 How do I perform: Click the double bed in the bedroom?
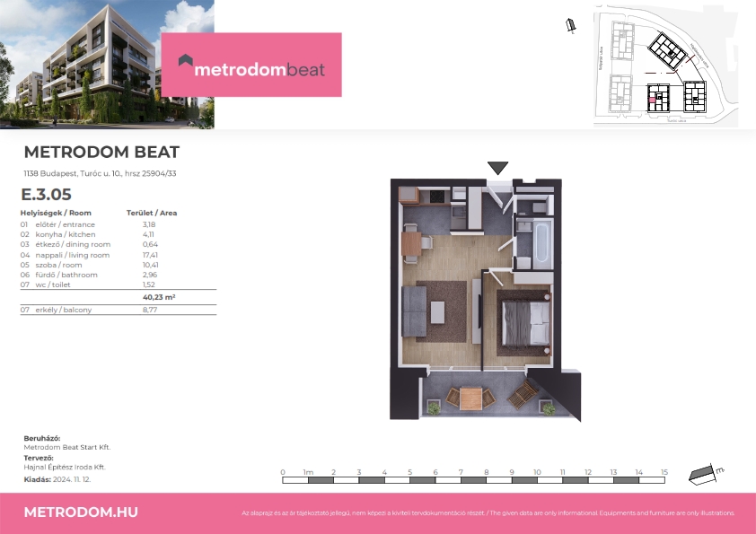526,322
